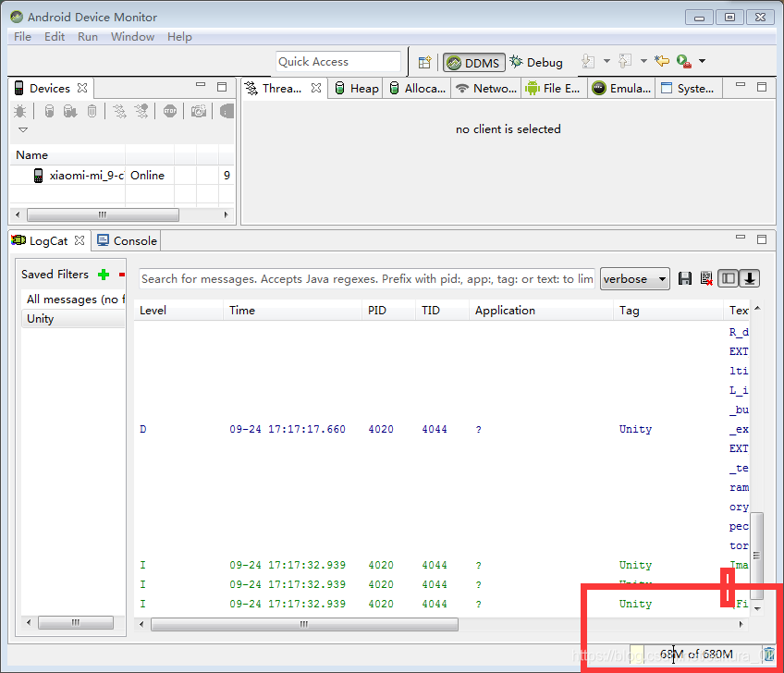
Task: Click the heap status 68M of 680M
Action: click(696, 654)
